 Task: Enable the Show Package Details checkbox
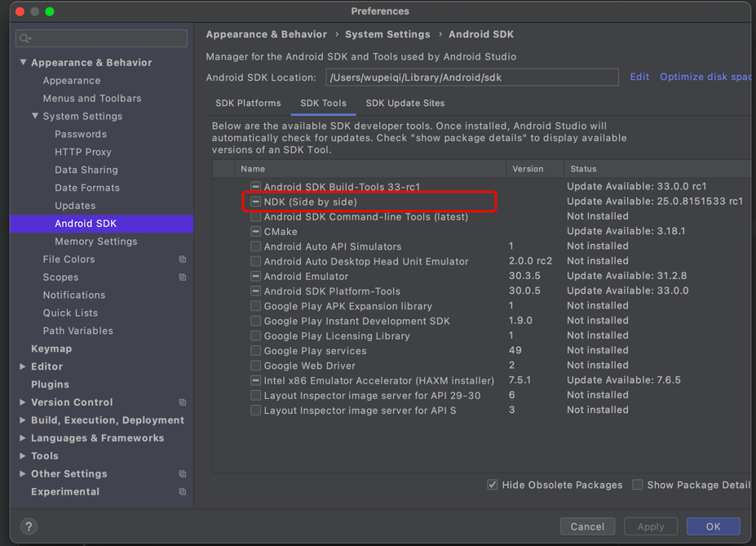[638, 485]
